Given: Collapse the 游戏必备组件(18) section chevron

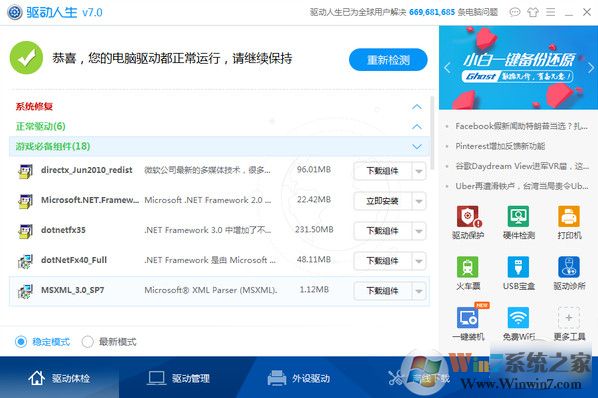Looking at the screenshot, I should coord(417,146).
